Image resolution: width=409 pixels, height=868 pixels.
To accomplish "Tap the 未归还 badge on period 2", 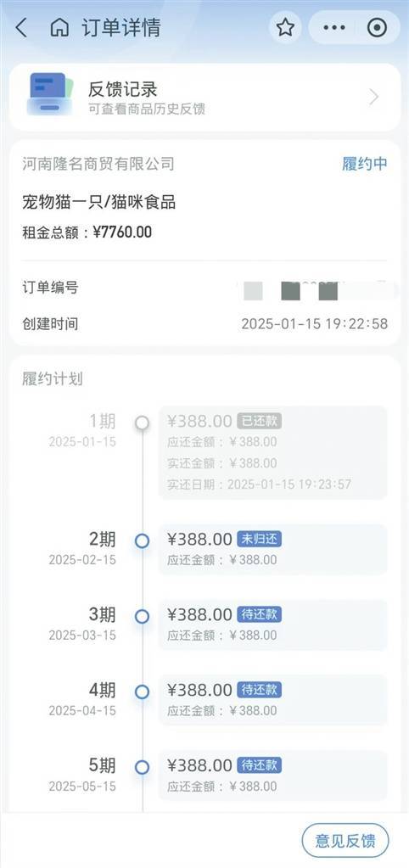I will click(259, 539).
